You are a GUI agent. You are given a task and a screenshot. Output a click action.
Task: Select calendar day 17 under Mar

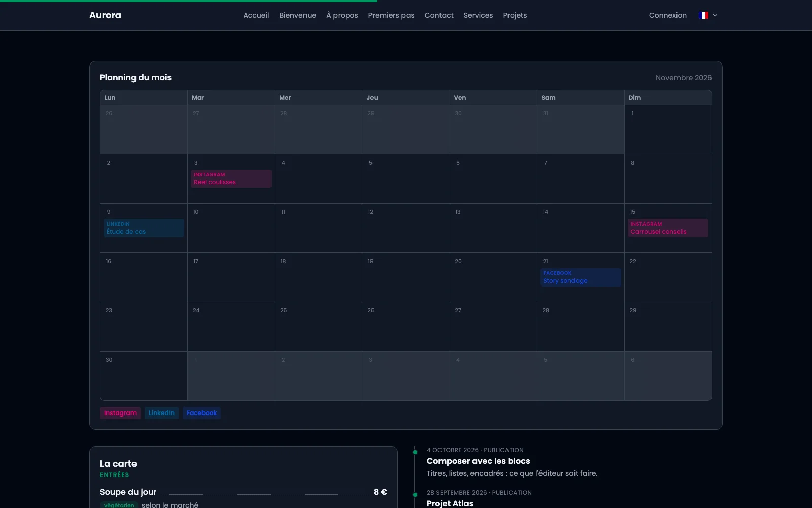[231, 277]
